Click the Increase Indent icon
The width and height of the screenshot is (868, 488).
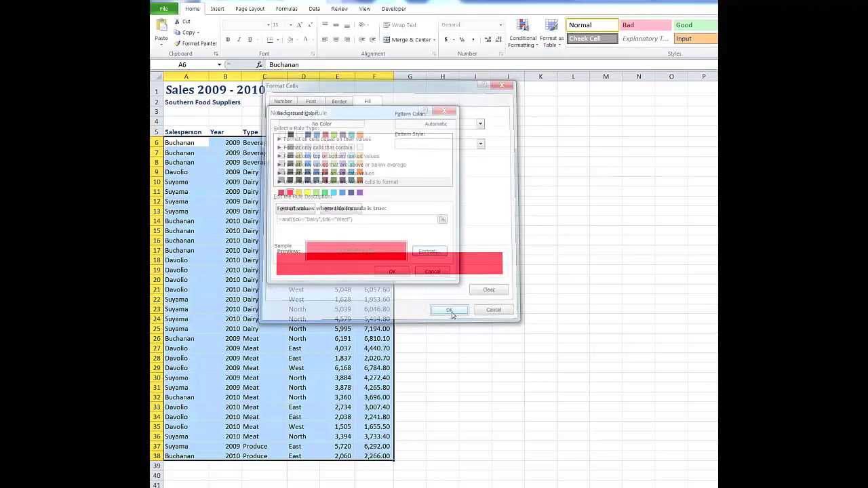pos(372,40)
